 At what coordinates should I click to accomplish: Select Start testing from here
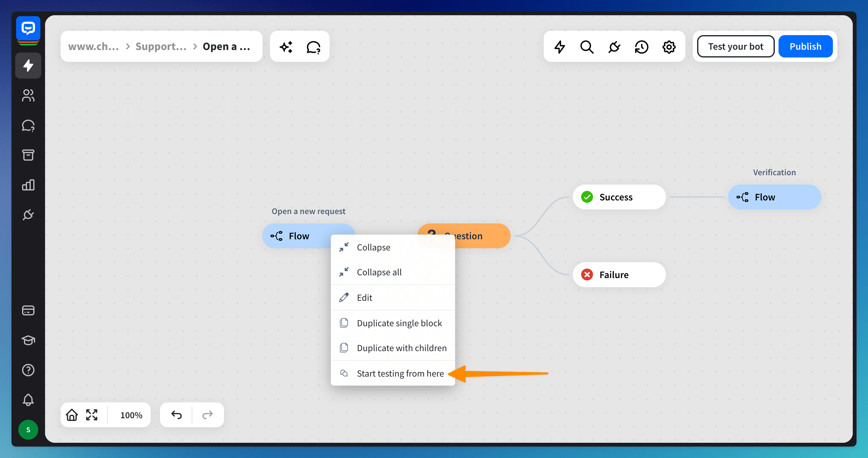pos(400,373)
